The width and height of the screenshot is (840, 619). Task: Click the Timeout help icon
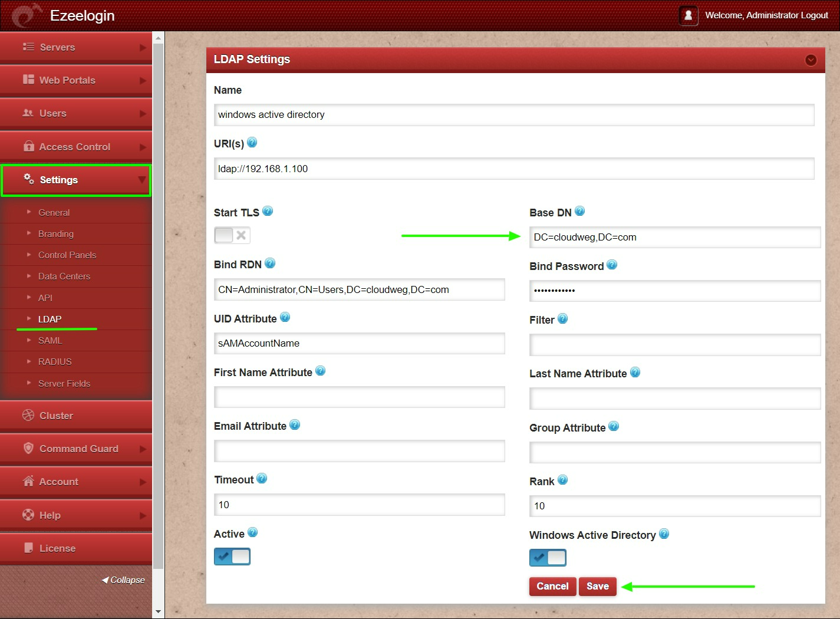click(x=262, y=478)
